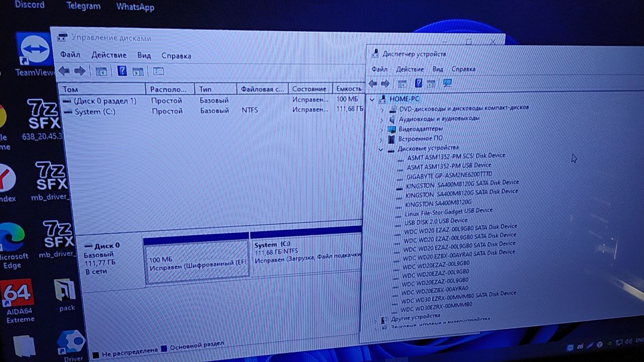This screenshot has width=644, height=362.
Task: Select USB DISK 2.0 USB Device
Action: click(436, 221)
